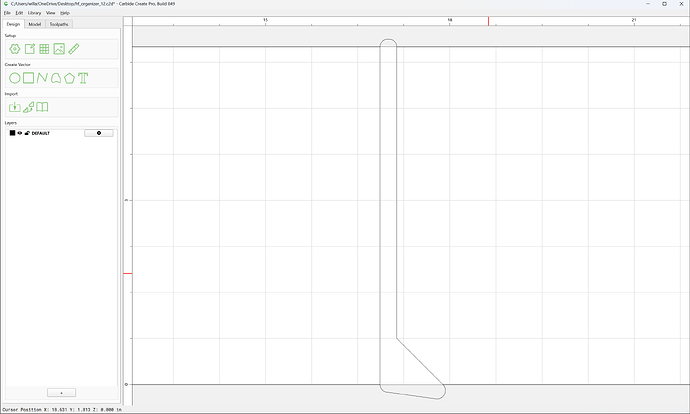Select the Polygon vector tool
The width and height of the screenshot is (690, 414).
tap(70, 78)
